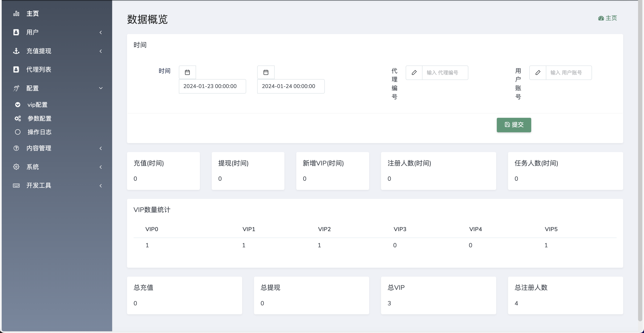Click the end date field 2024-01-24 00:00:00
This screenshot has width=644, height=333.
click(x=291, y=86)
